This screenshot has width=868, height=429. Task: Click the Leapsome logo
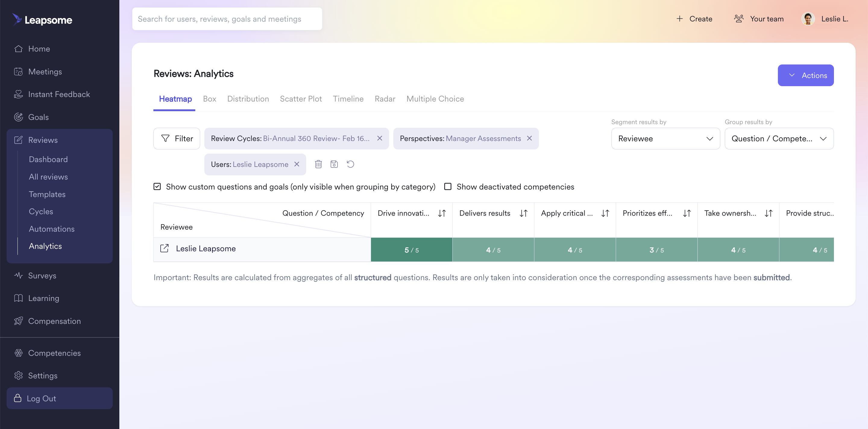[x=42, y=20]
